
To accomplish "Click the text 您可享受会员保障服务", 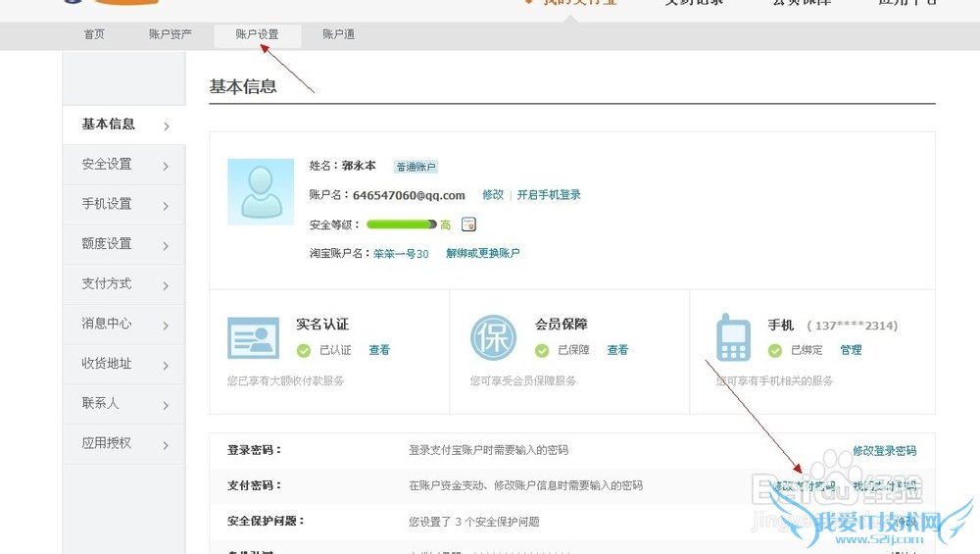I will point(523,380).
